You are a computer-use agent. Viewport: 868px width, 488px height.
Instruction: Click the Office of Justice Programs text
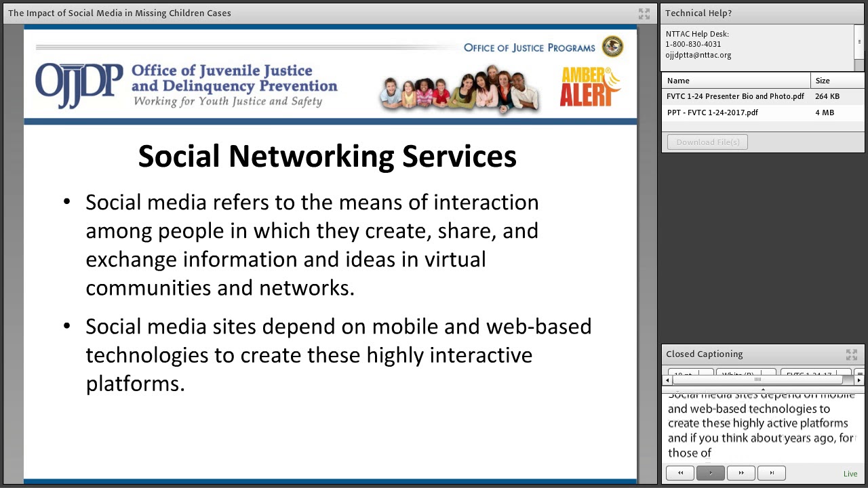(529, 47)
